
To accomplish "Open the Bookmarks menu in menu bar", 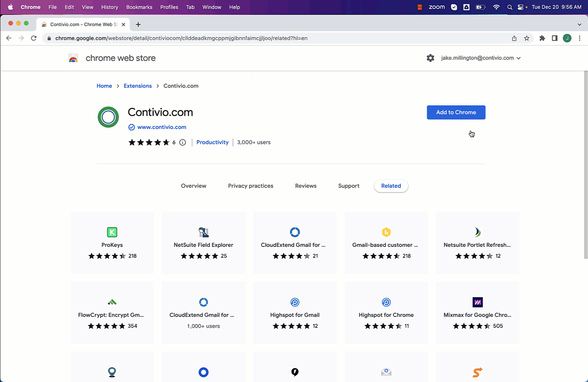I will (139, 7).
